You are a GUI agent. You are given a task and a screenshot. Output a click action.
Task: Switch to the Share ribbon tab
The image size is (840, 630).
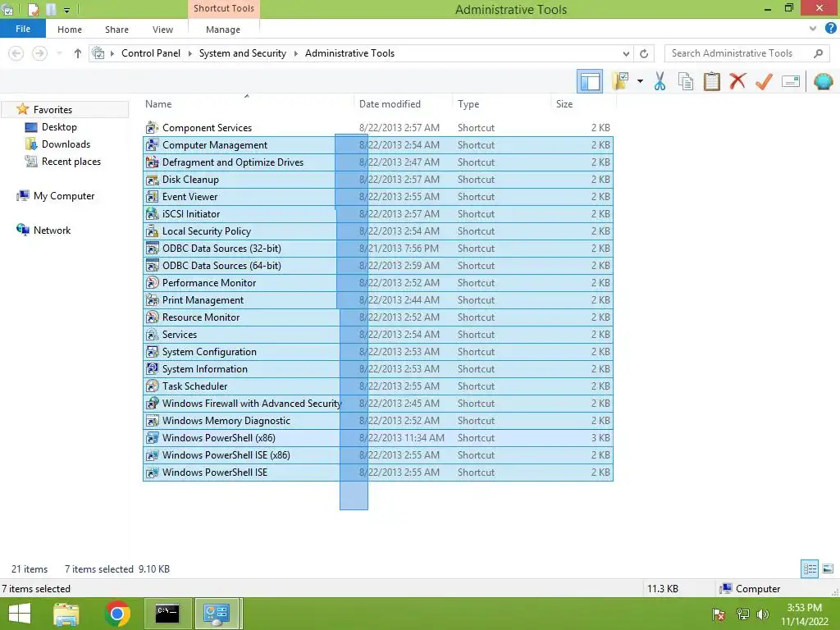(x=116, y=30)
